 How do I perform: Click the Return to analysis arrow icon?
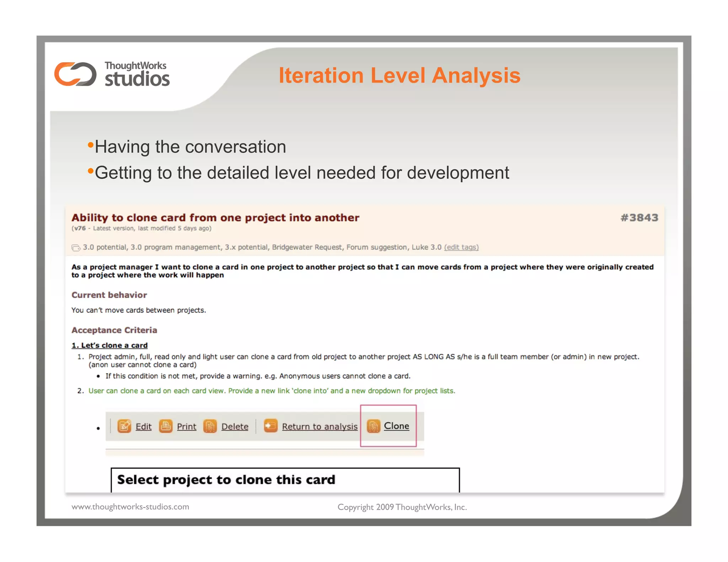(x=271, y=426)
